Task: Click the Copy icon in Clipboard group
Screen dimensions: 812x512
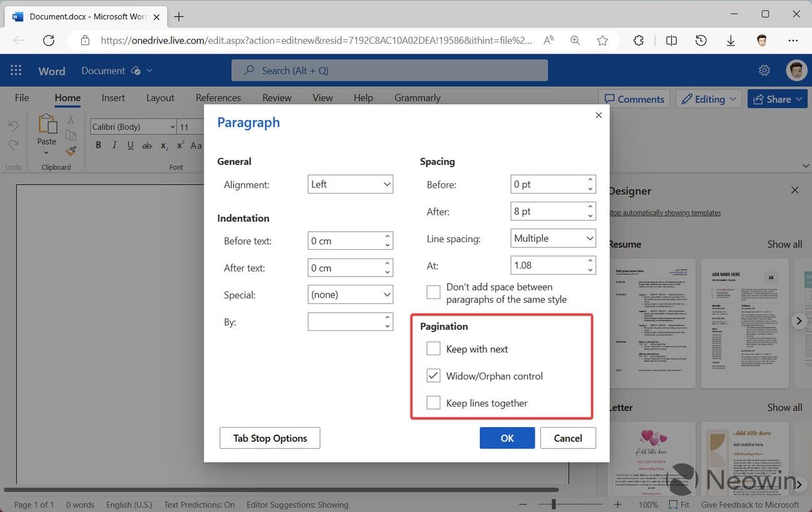Action: pyautogui.click(x=71, y=136)
